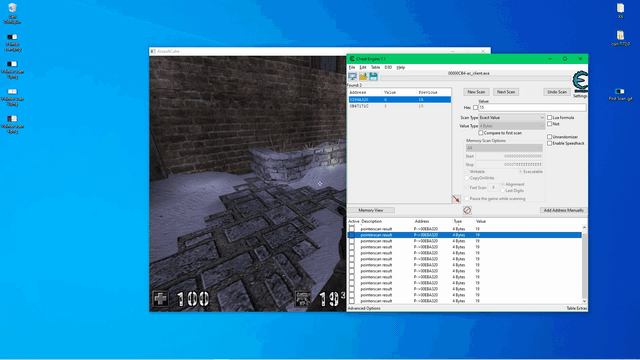Click the Fast Scan alignment number field
640x360 pixels.
pos(493,187)
